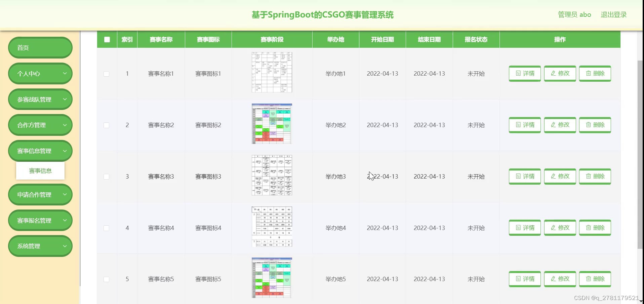644x304 pixels.
Task: Click the details icon in the 赛事名称4 row
Action: tap(518, 228)
